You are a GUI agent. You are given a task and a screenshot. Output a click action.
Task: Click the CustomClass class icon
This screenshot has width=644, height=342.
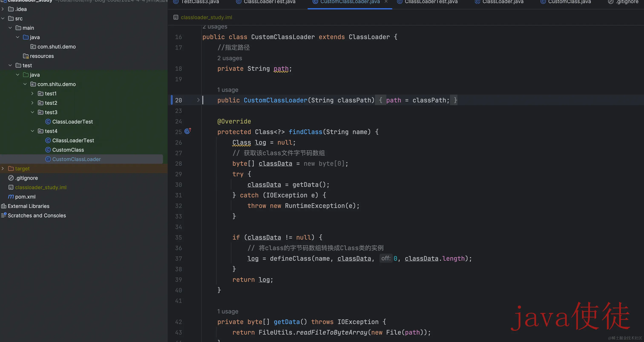pos(48,150)
